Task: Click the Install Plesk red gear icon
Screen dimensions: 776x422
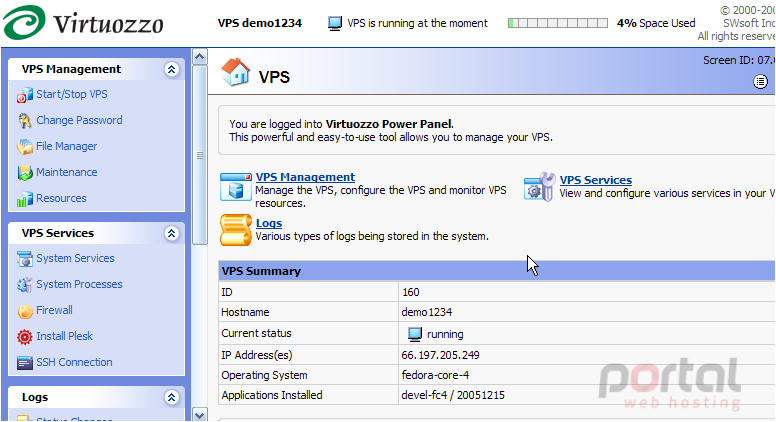Action: [x=24, y=337]
